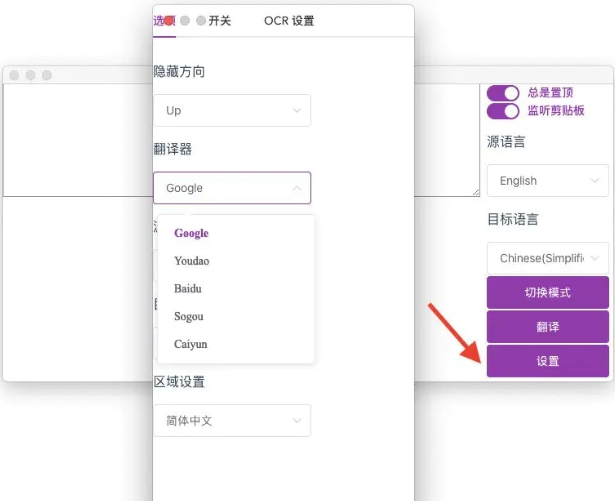Choose Caiyun translator option
The width and height of the screenshot is (616, 501).
click(x=191, y=344)
